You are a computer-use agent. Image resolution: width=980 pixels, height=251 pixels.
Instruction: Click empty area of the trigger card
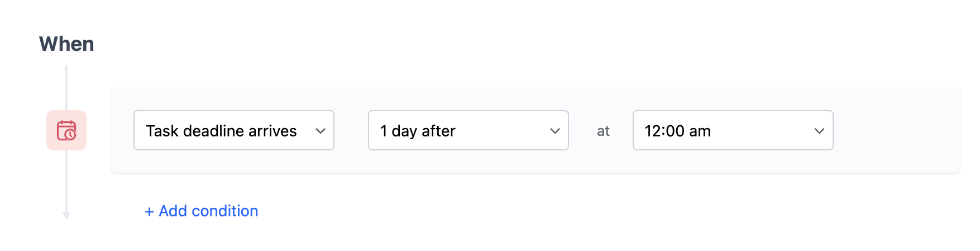click(x=897, y=130)
